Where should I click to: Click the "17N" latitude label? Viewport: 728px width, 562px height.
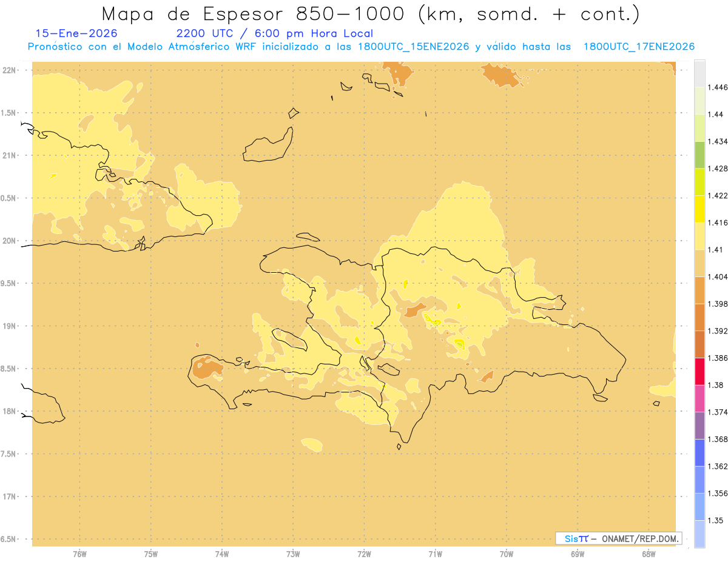pos(9,497)
